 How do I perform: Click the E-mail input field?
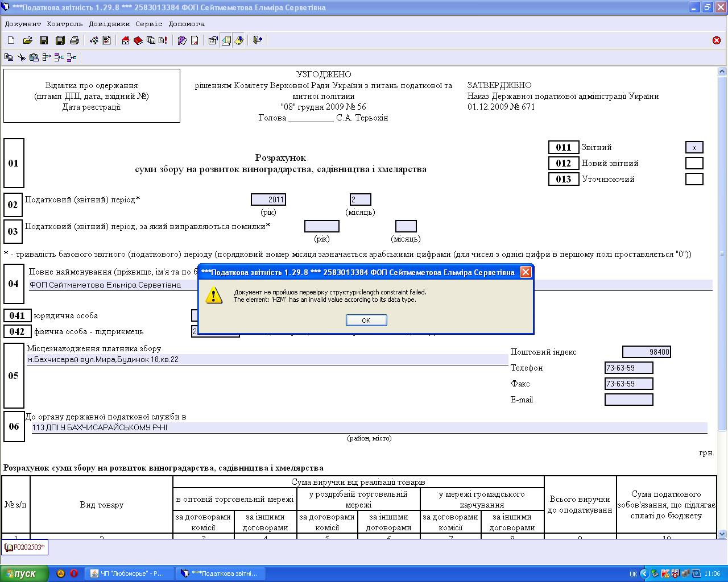(x=628, y=400)
